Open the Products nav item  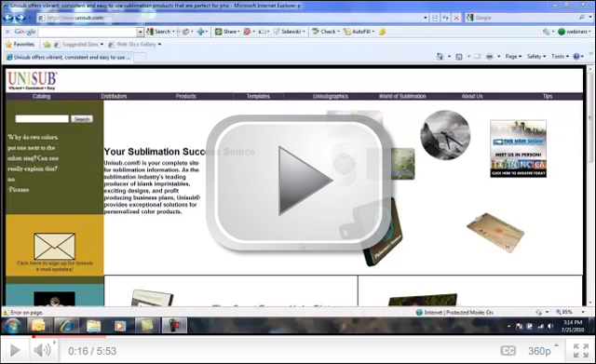(x=186, y=97)
